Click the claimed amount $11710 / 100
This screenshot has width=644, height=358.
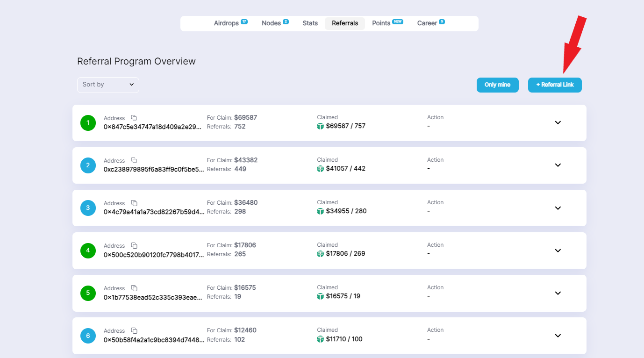click(x=344, y=339)
